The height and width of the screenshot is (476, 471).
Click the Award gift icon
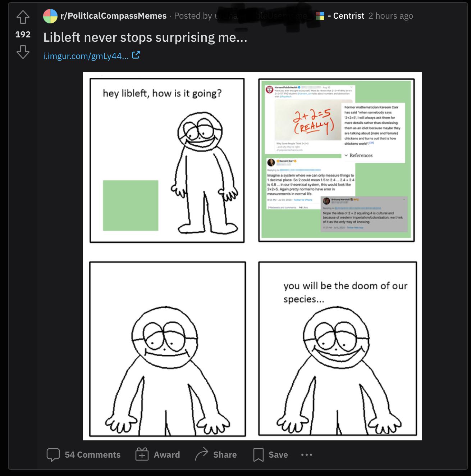pos(142,455)
